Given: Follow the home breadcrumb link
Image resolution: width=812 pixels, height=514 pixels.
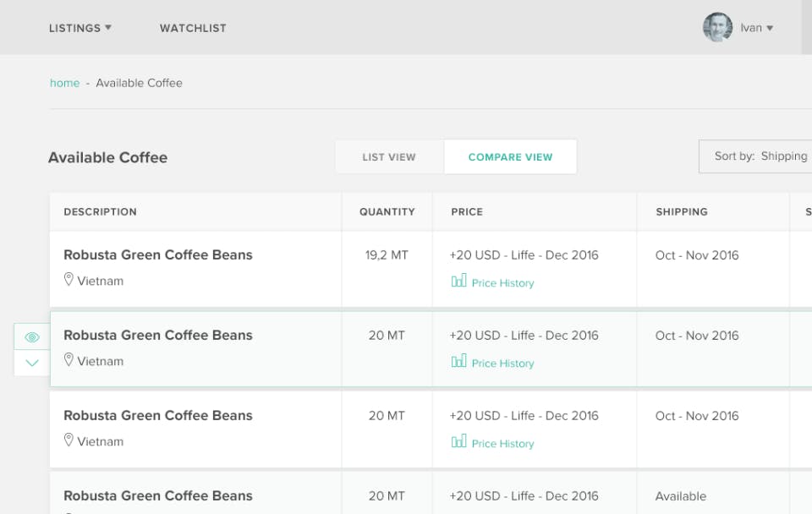Looking at the screenshot, I should tap(64, 83).
